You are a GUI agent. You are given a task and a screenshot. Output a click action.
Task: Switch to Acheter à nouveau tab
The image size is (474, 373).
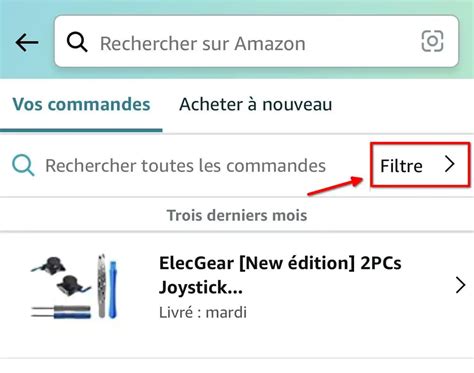(x=256, y=104)
